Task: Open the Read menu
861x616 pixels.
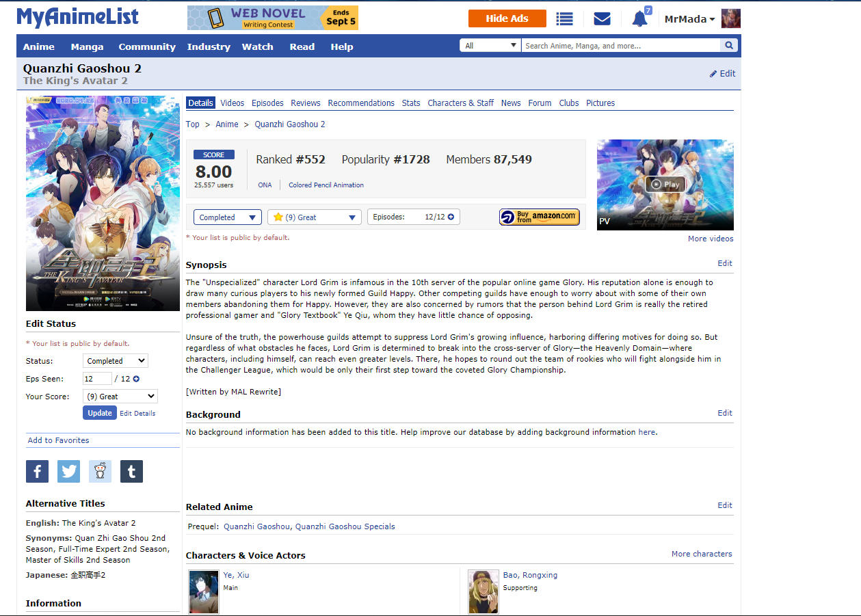Action: 302,46
